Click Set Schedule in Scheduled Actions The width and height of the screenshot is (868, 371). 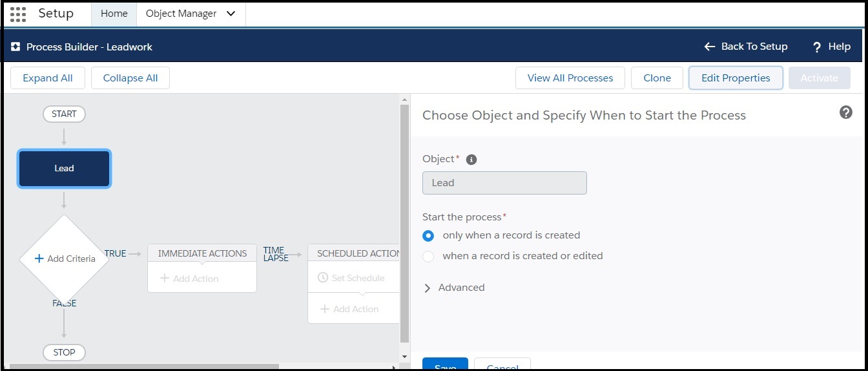point(351,278)
